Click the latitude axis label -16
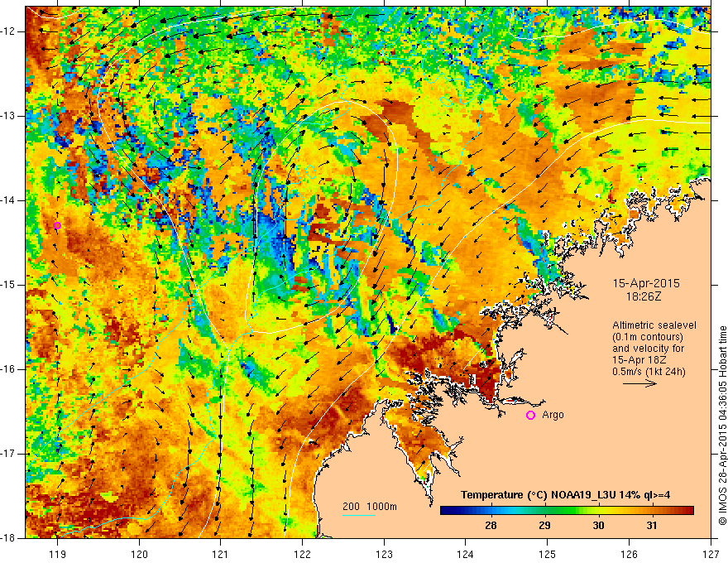 coord(9,369)
